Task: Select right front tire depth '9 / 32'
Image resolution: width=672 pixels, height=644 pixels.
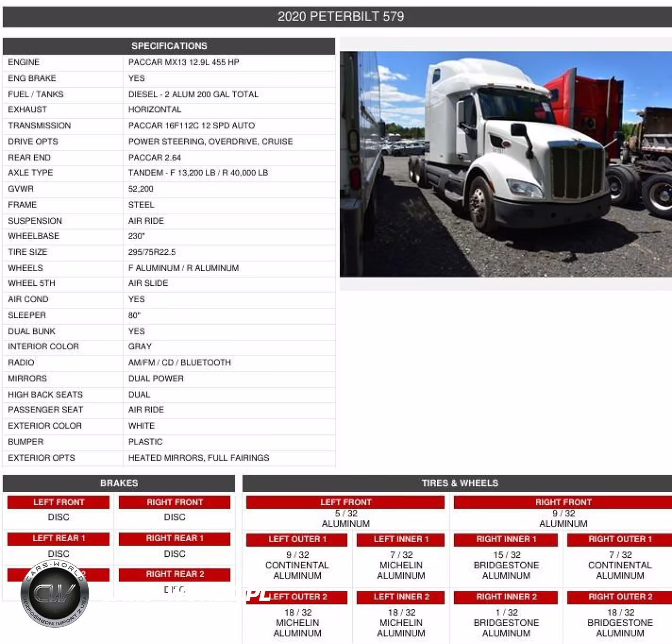Action: [x=563, y=514]
